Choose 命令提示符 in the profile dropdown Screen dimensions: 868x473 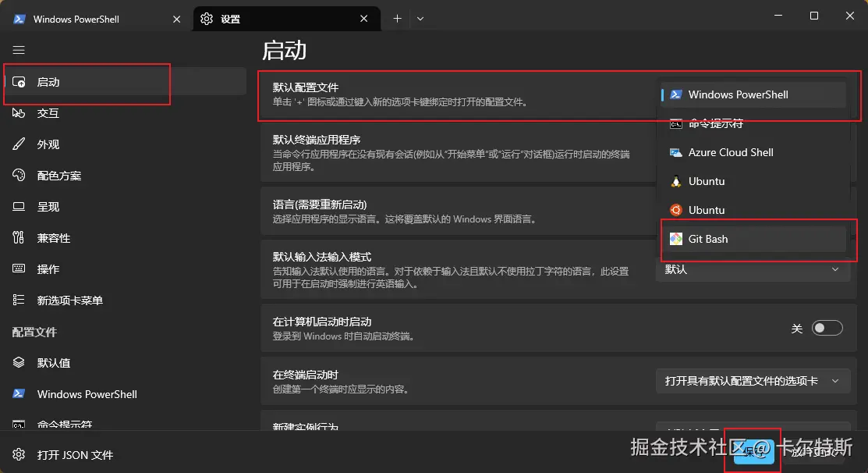(753, 123)
